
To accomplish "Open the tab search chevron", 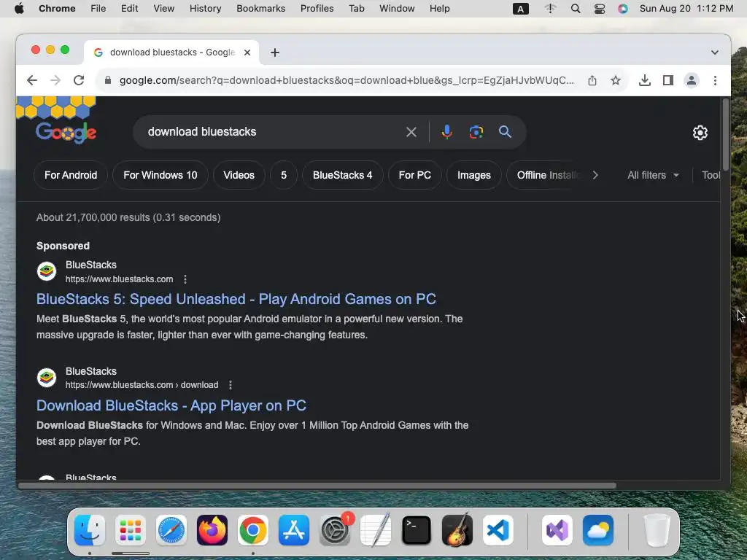I will point(715,52).
